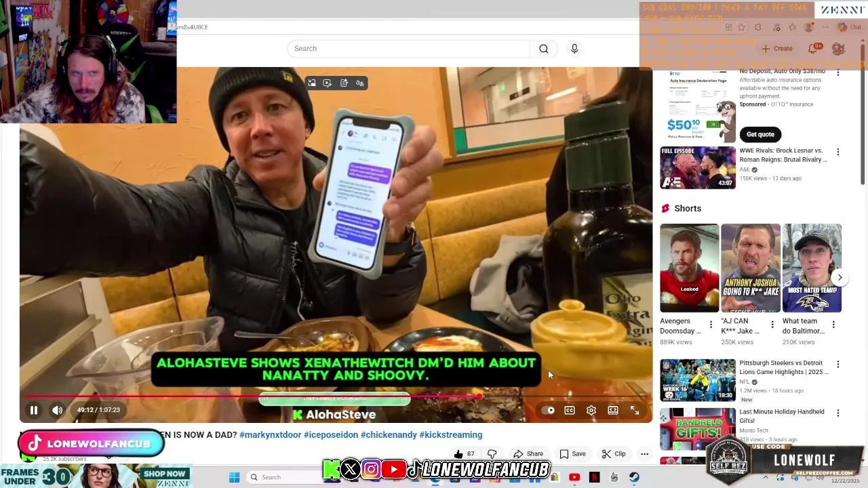This screenshot has width=868, height=488.
Task: Open YouTube notifications bell
Action: [814, 49]
